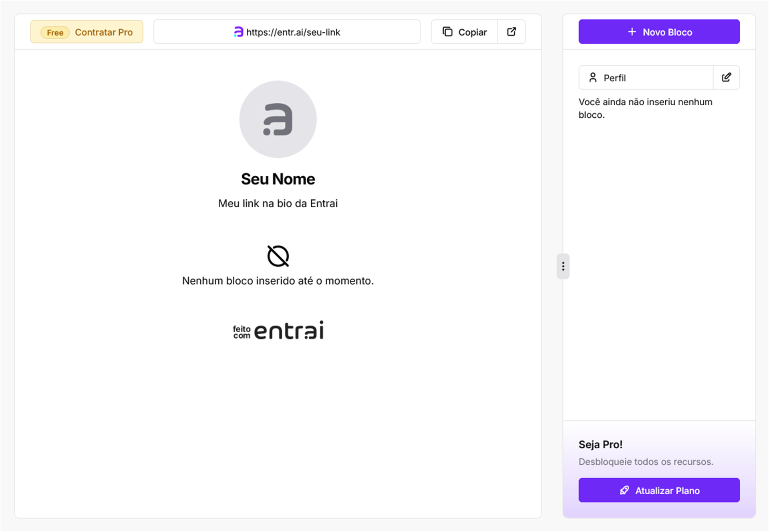
Task: Select the entr.ai/seu-link URL field
Action: click(293, 32)
